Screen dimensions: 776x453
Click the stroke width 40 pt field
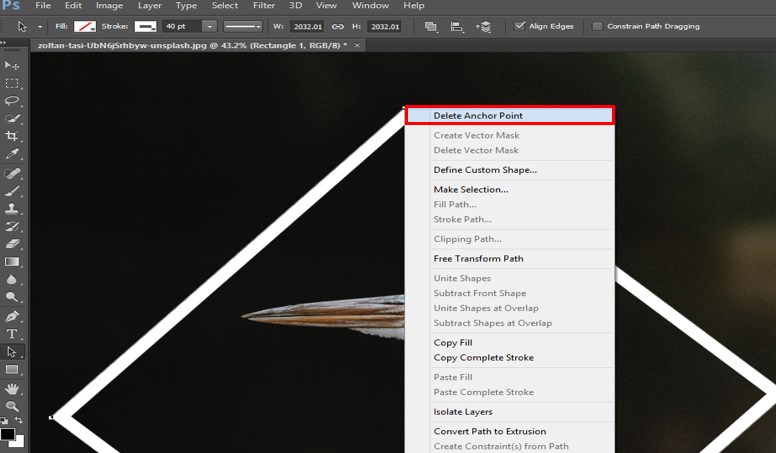[182, 27]
